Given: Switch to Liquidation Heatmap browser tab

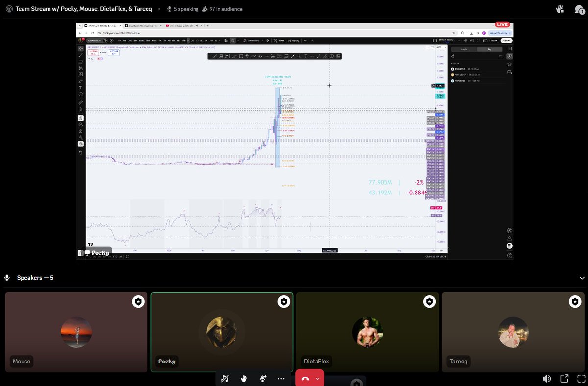Looking at the screenshot, I should coord(143,26).
